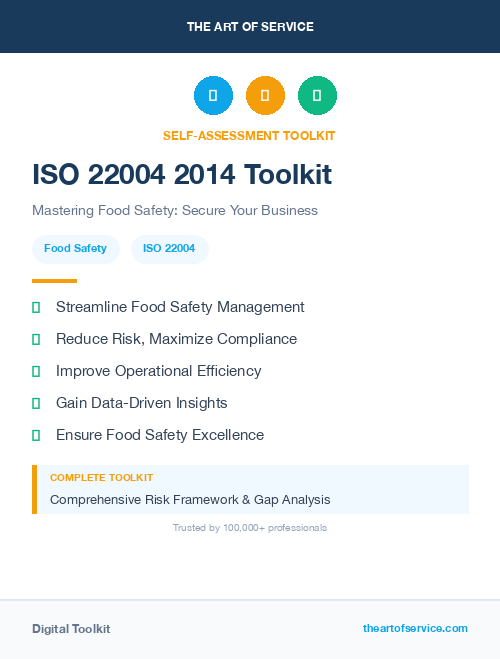Click Ensure Food Safety Excellence text

point(160,435)
